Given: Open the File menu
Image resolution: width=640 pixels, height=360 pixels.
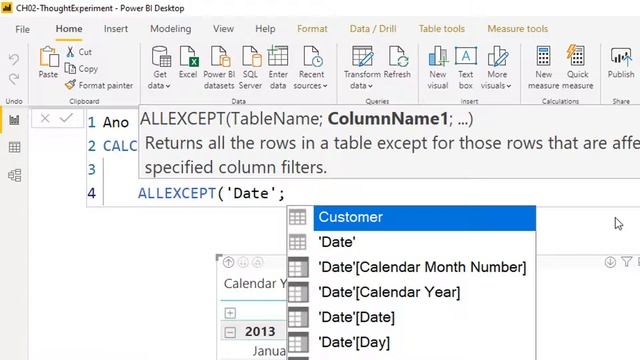Looking at the screenshot, I should (22, 29).
